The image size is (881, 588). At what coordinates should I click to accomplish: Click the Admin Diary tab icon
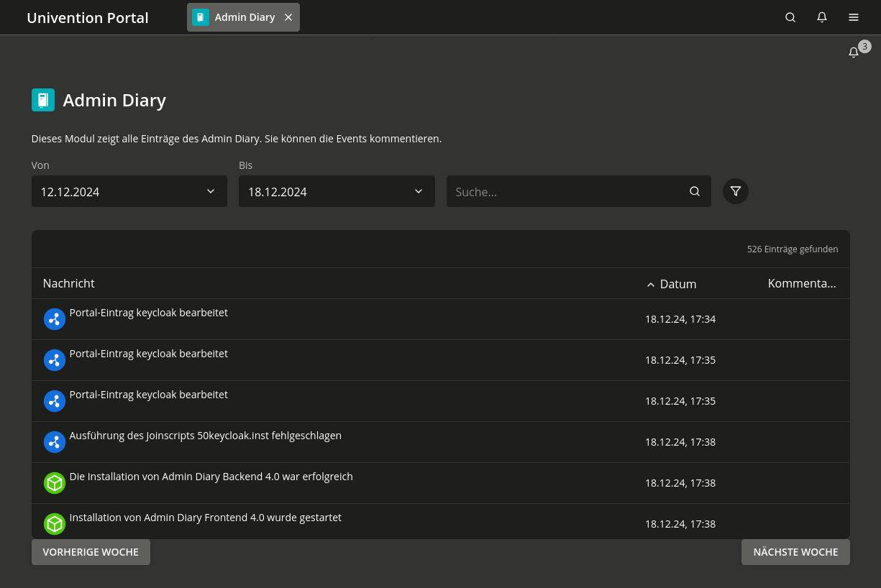201,17
